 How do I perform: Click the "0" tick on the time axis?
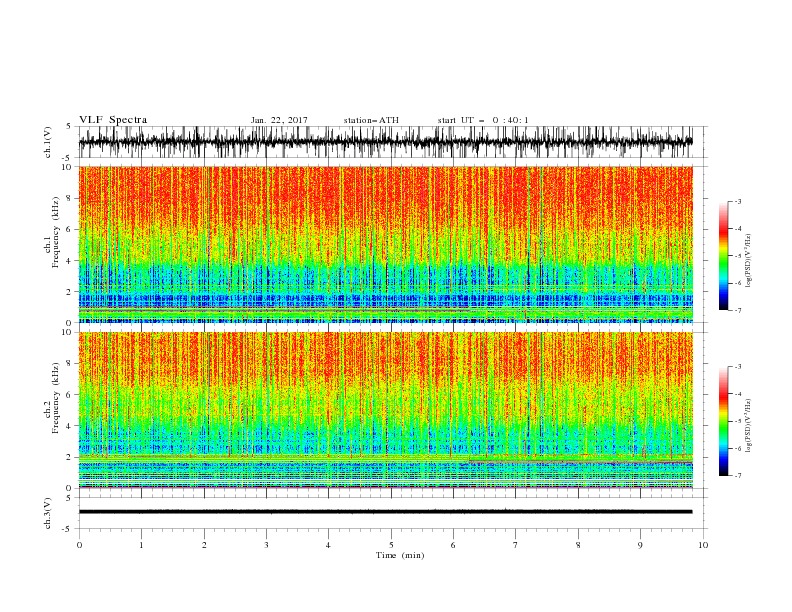(79, 545)
